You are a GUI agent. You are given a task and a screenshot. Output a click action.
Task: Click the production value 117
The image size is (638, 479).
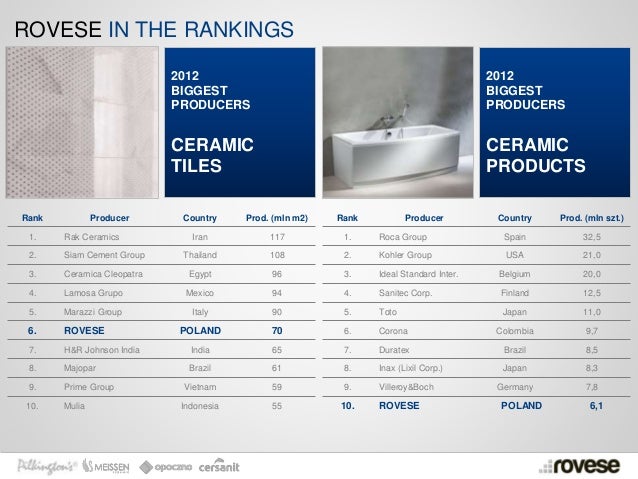(277, 237)
